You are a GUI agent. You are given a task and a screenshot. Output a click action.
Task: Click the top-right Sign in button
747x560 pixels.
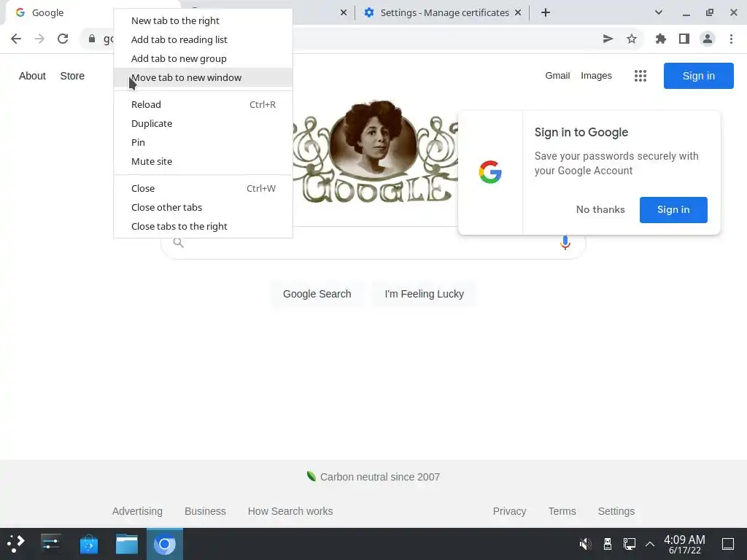point(698,76)
